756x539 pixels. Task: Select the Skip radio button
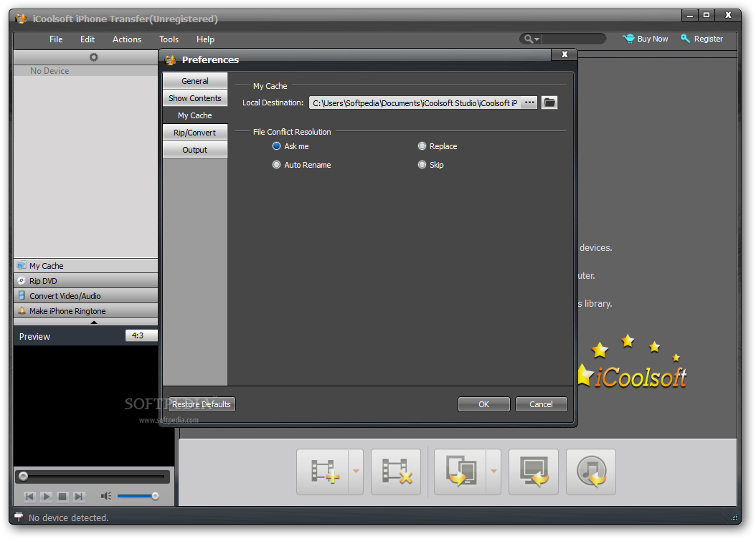point(422,165)
